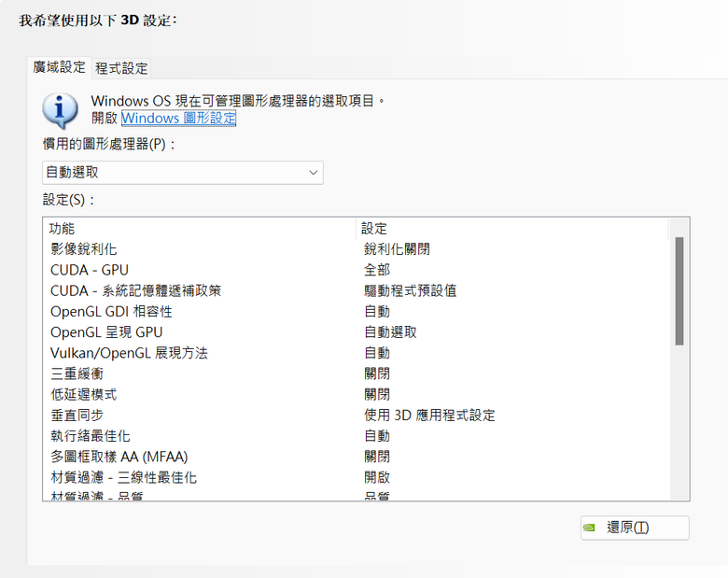Choose the 執行緒最佳化 setting row
Screen dimensions: 728x578
coord(91,436)
